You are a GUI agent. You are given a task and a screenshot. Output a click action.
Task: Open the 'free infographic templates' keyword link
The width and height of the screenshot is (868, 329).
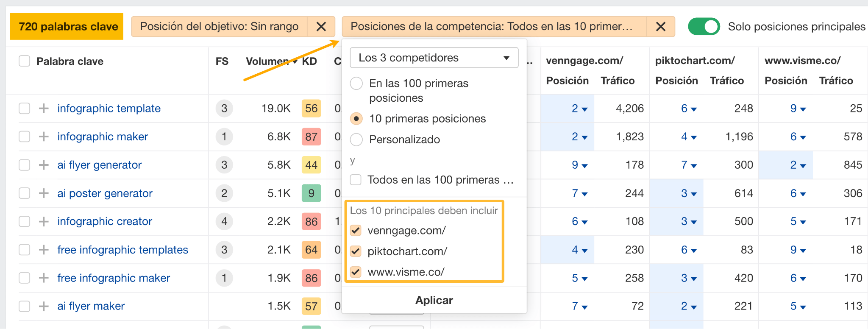(x=122, y=250)
